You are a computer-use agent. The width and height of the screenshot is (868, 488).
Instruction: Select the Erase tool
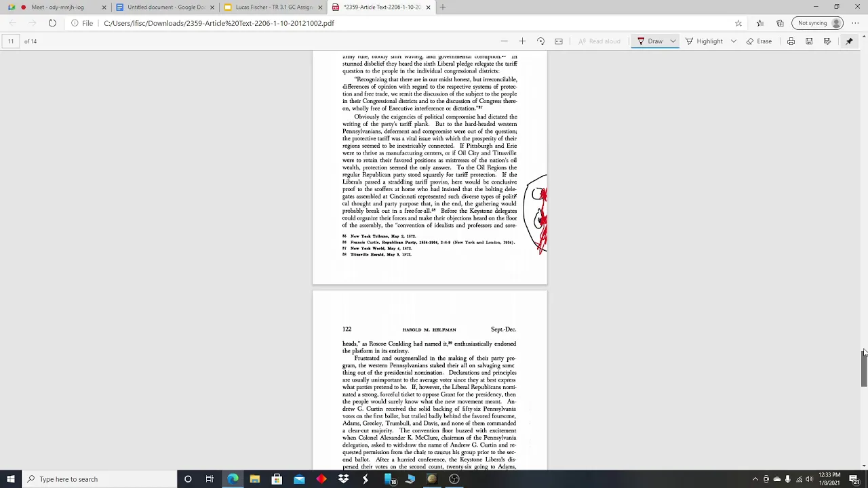[x=759, y=41]
